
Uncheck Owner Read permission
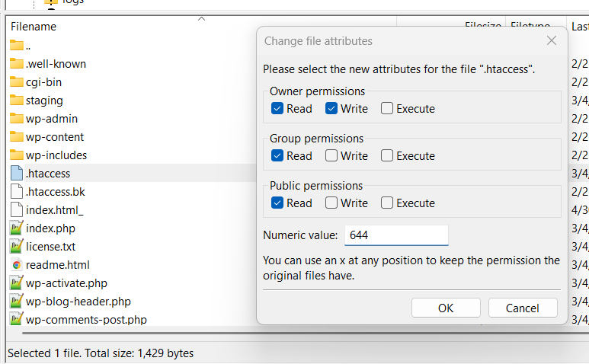click(277, 108)
